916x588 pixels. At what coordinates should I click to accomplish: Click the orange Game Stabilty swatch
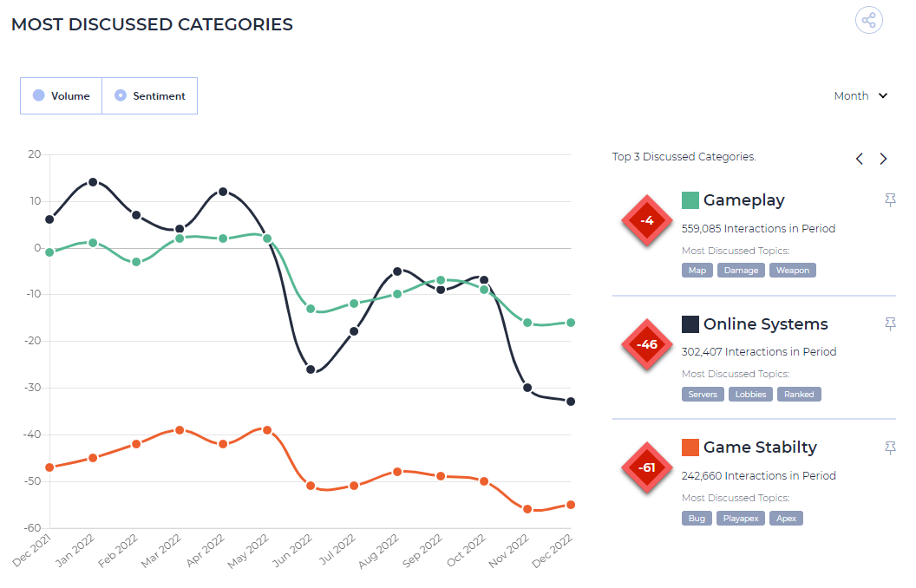click(x=690, y=448)
